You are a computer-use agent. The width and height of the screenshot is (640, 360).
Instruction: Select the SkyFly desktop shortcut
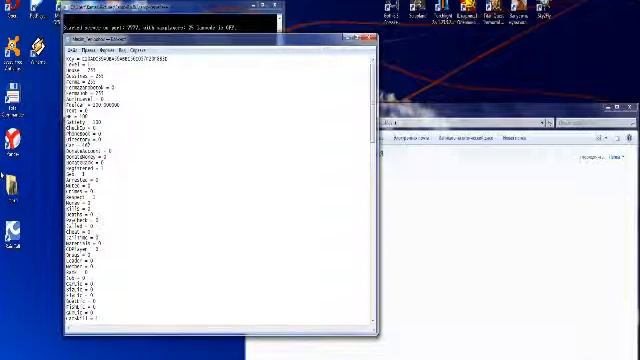[x=544, y=9]
